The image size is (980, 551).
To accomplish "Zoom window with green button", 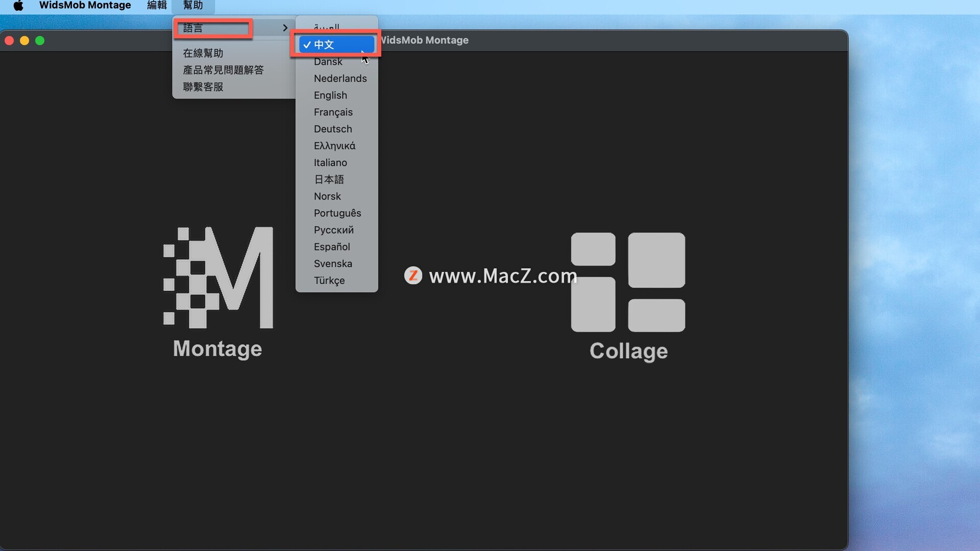I will tap(40, 41).
